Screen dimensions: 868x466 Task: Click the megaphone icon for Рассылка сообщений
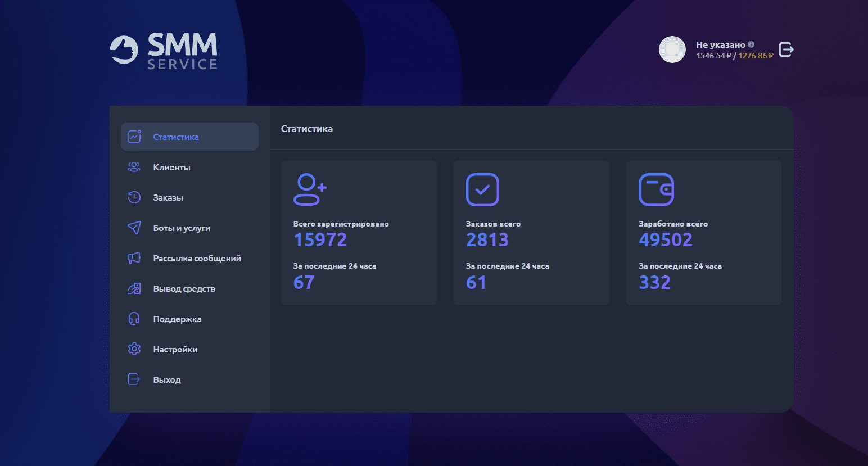point(134,258)
